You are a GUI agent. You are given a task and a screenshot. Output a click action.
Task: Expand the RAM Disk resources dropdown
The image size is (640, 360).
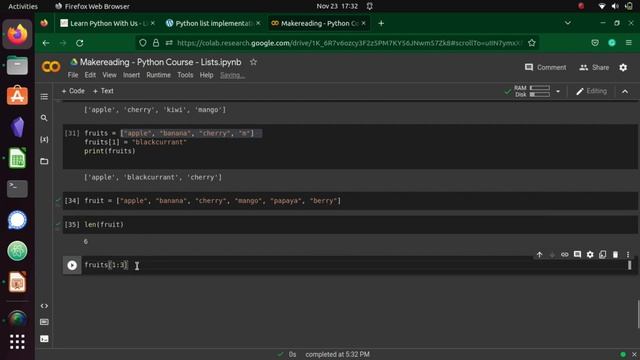[x=558, y=91]
